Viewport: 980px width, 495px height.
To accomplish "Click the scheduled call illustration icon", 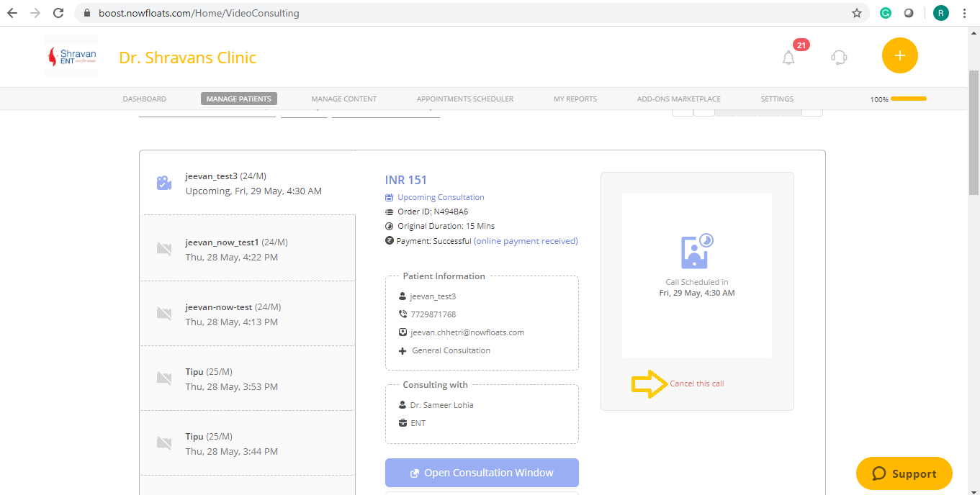I will point(697,252).
